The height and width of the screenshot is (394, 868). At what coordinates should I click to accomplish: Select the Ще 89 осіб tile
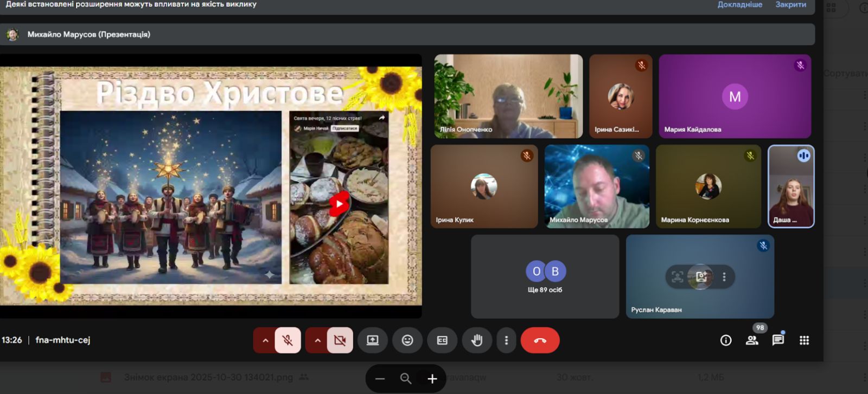(545, 276)
